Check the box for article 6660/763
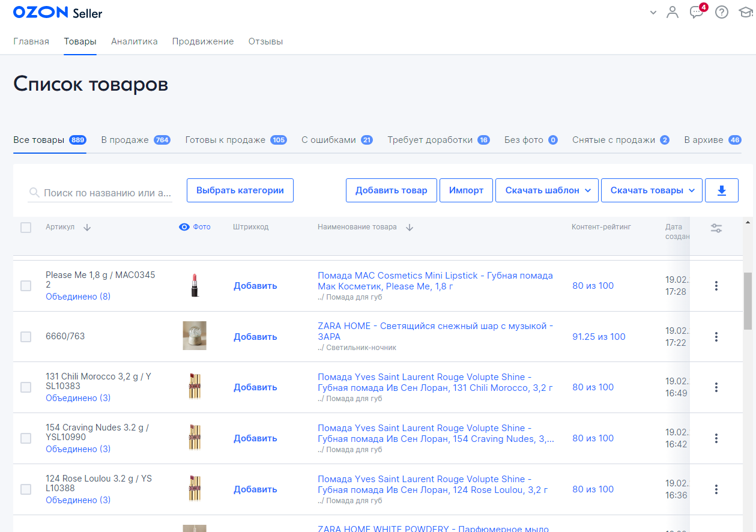 (26, 337)
